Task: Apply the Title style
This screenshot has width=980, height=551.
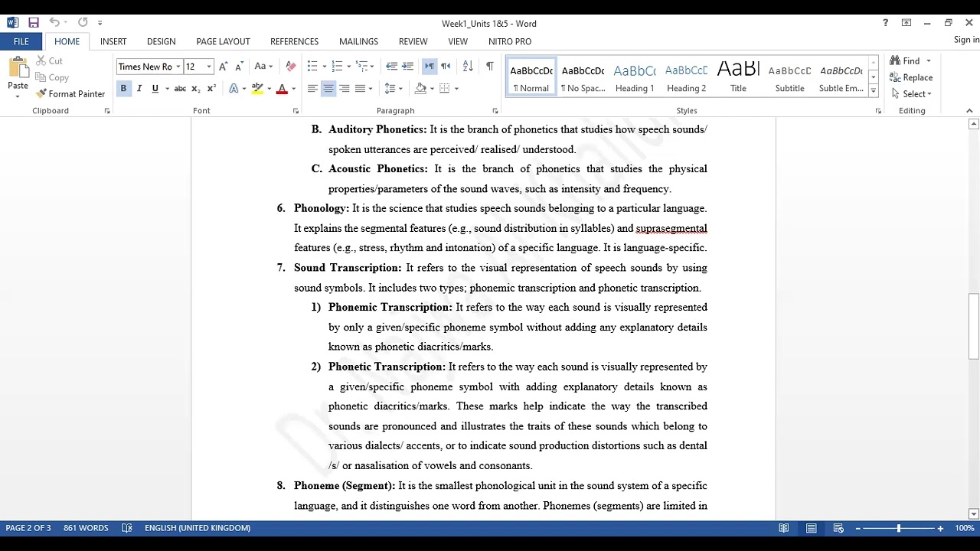Action: click(738, 77)
